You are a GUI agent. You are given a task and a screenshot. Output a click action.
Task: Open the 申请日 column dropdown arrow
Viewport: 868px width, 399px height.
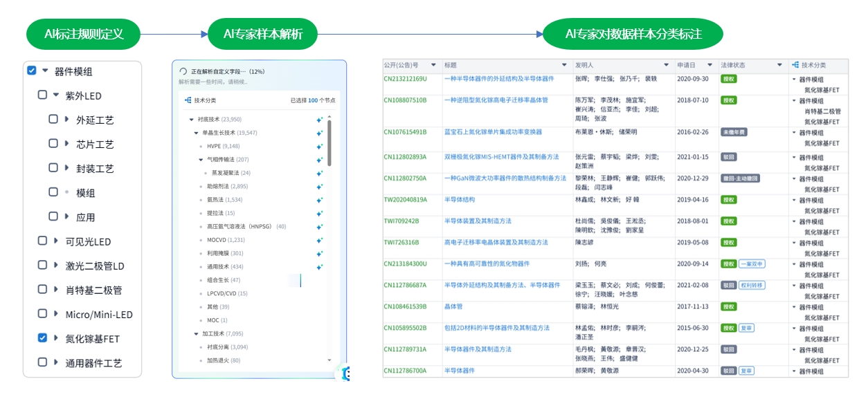tap(709, 66)
